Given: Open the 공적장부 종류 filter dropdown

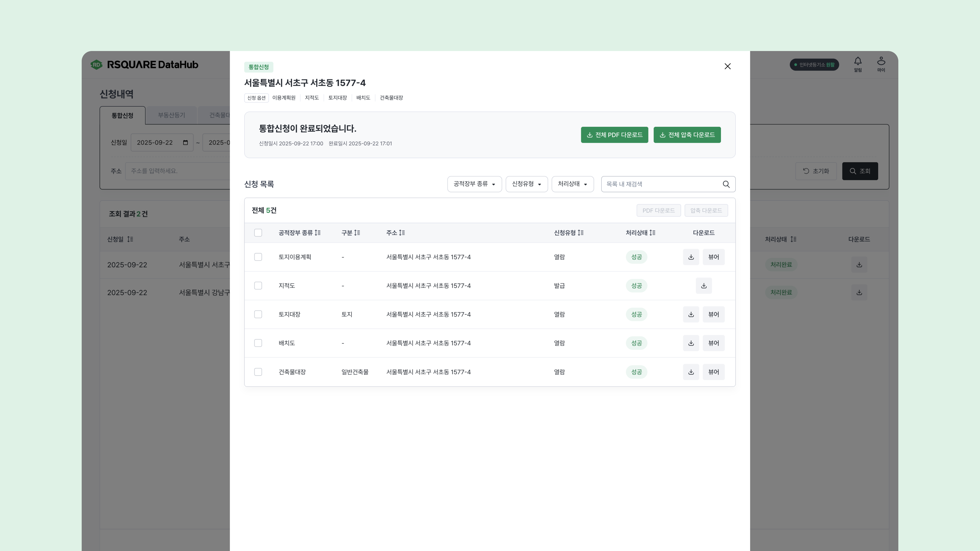Looking at the screenshot, I should [x=474, y=184].
